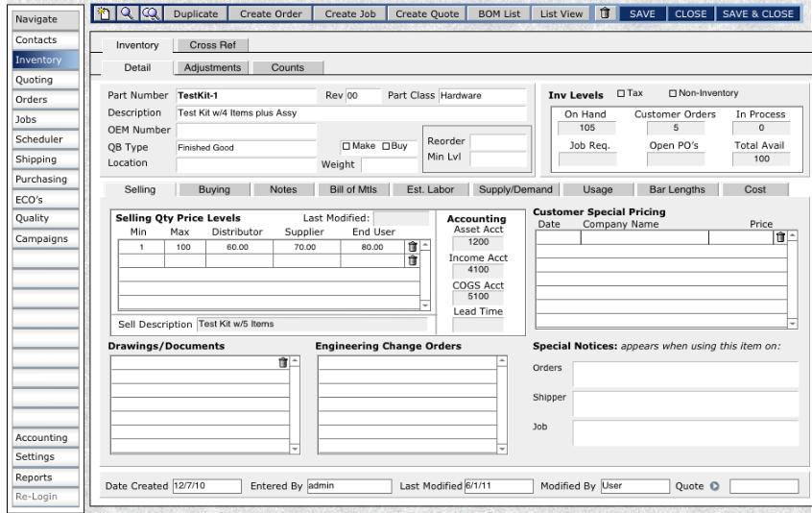Click the new record icon in toolbar
This screenshot has height=513, width=812.
[104, 13]
